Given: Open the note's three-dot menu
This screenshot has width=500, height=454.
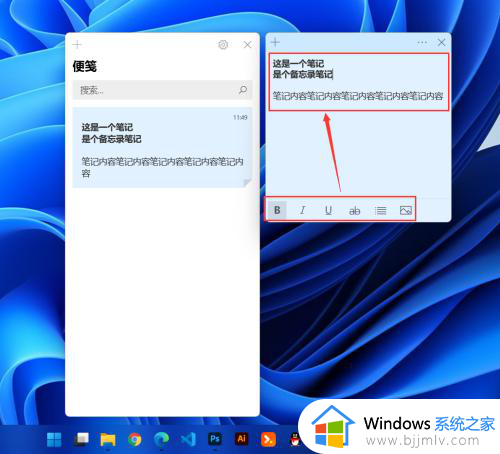Looking at the screenshot, I should [422, 42].
